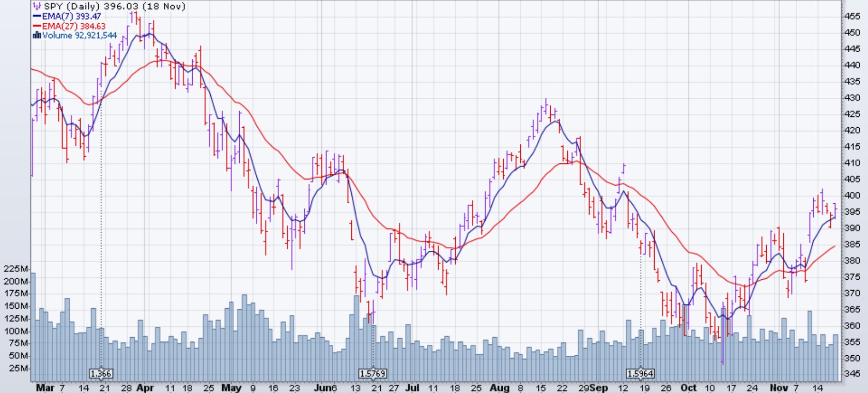Select the EMA(27) 384.63 legend label

tap(74, 26)
